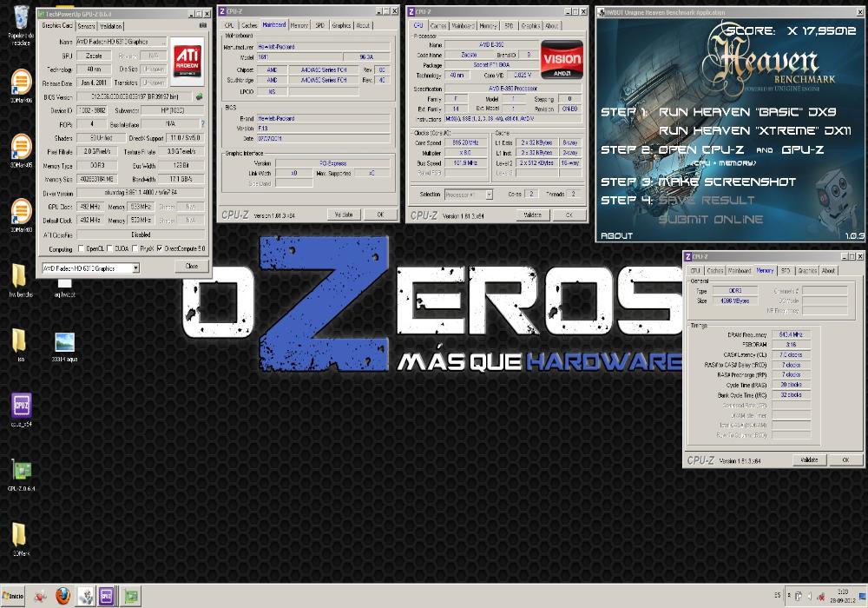Click the ATI Radeon logo in GPU-Z

click(187, 60)
